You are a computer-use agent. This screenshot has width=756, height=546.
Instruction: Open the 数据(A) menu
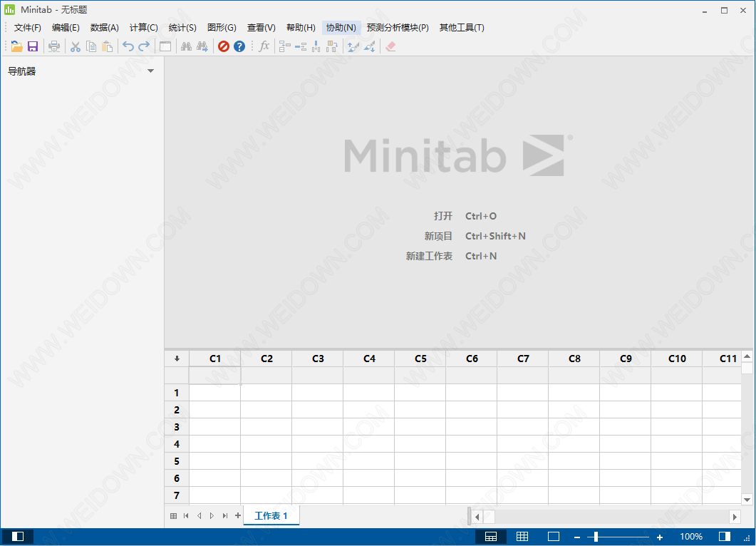point(105,28)
